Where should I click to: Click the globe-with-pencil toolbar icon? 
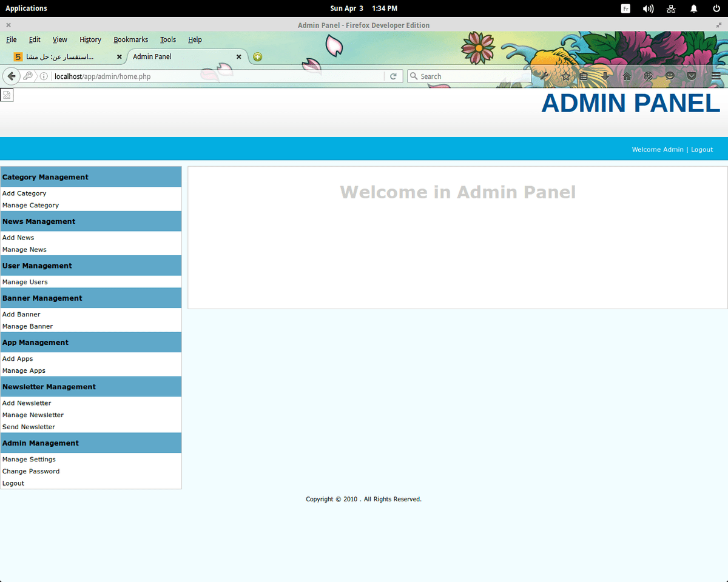click(648, 76)
